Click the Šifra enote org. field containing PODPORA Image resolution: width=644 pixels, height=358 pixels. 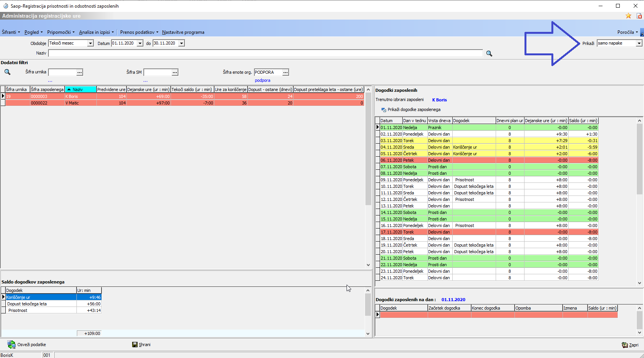268,72
